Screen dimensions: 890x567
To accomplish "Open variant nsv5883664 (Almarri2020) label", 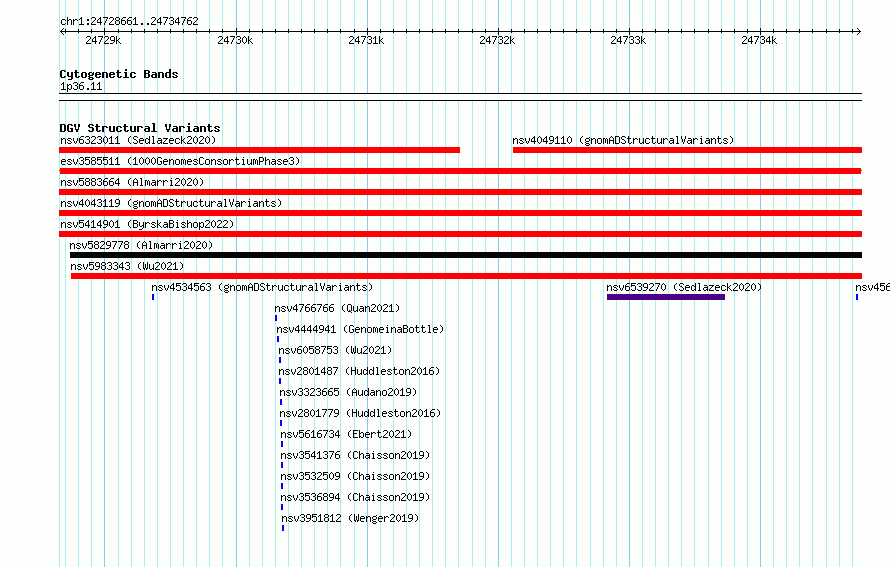I will (x=132, y=182).
